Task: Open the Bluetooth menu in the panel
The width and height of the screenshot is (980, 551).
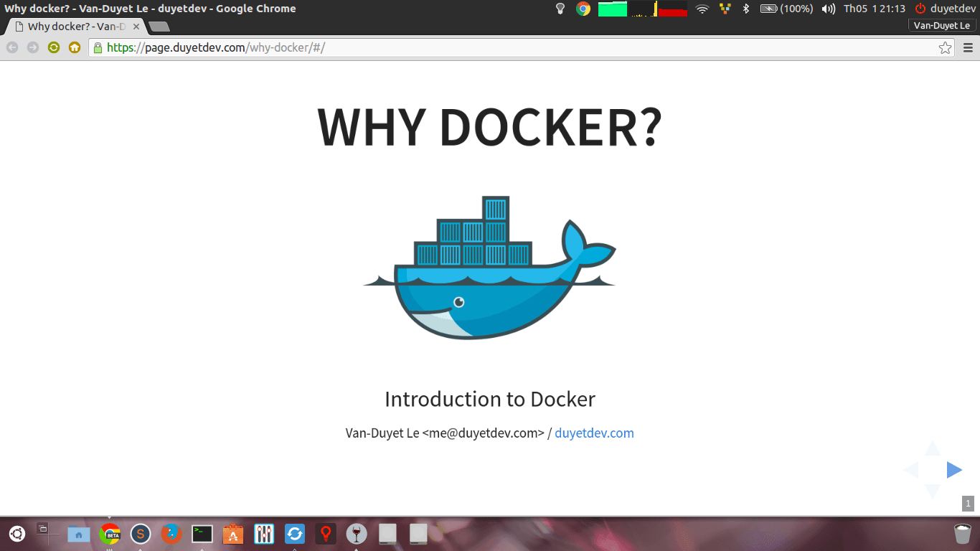Action: 745,9
